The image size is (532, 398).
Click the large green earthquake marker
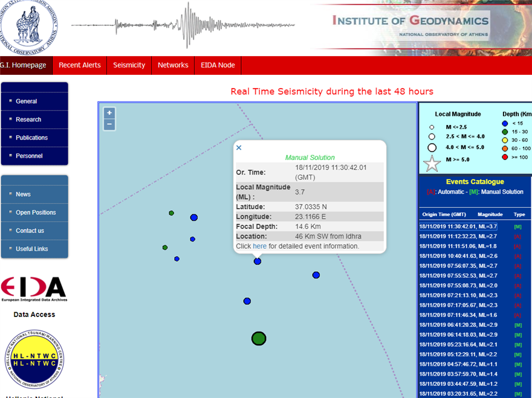pos(259,339)
